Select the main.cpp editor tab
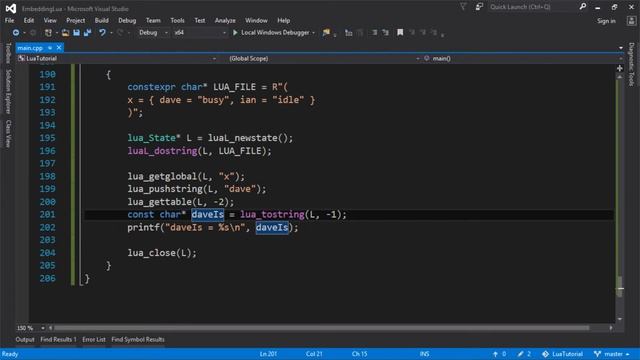Image resolution: width=640 pixels, height=360 pixels. tap(30, 48)
